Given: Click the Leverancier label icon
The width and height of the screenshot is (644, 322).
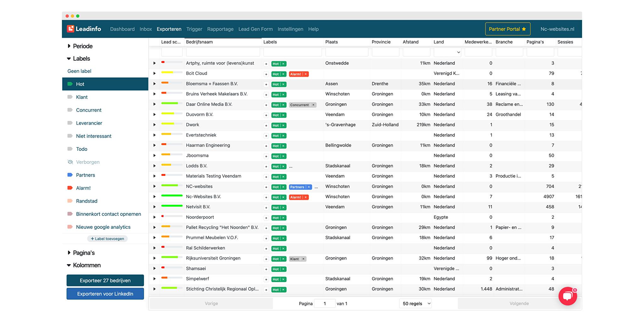Looking at the screenshot, I should (70, 123).
